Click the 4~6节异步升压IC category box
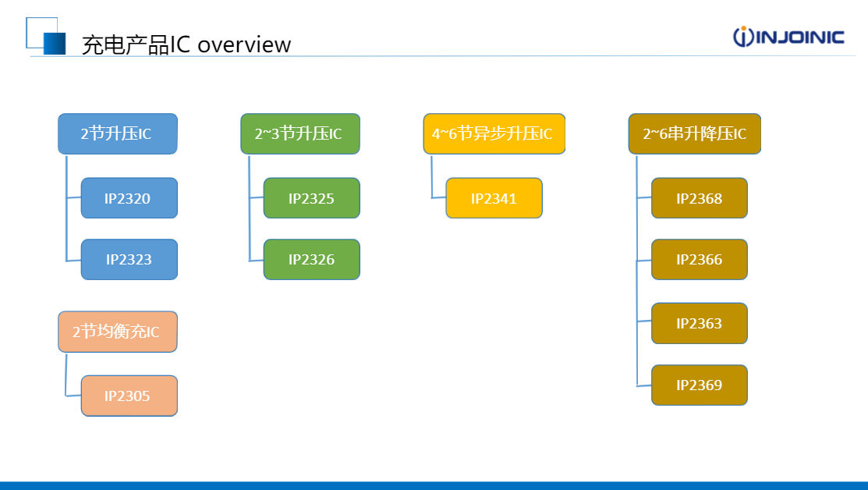The image size is (868, 490). (494, 134)
